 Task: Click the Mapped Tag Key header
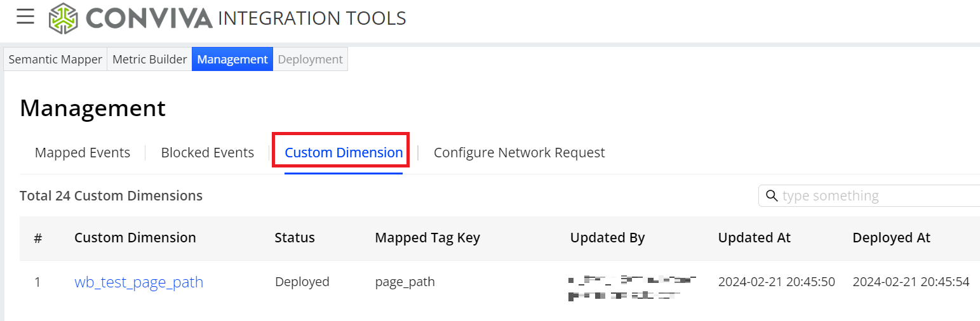pos(427,238)
